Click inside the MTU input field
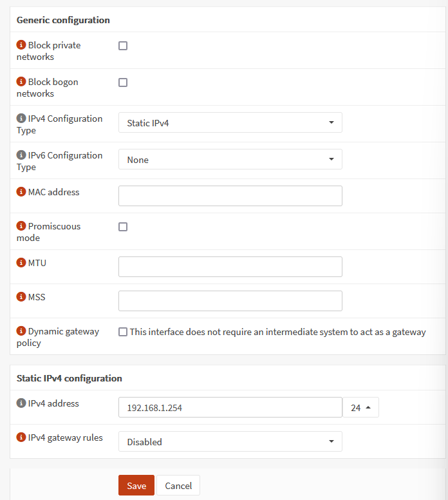Viewport: 448px width, 500px height. [x=230, y=267]
